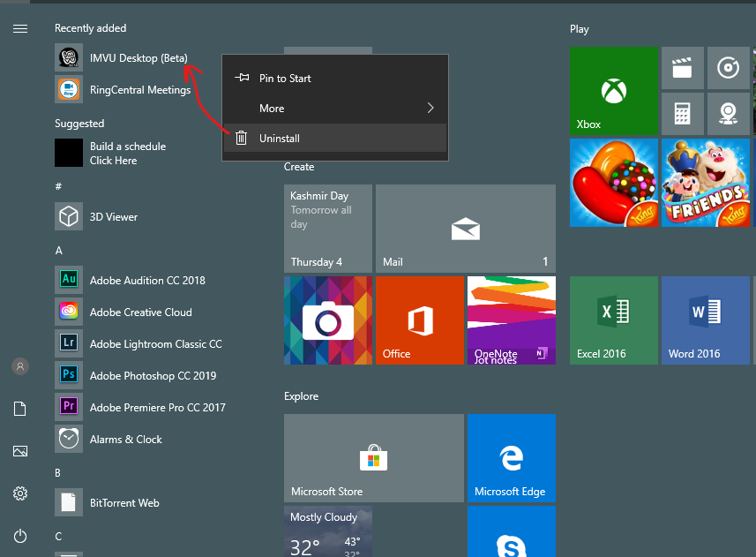This screenshot has width=756, height=557.
Task: Launch Adobe Photoshop CC 2019
Action: 153,376
